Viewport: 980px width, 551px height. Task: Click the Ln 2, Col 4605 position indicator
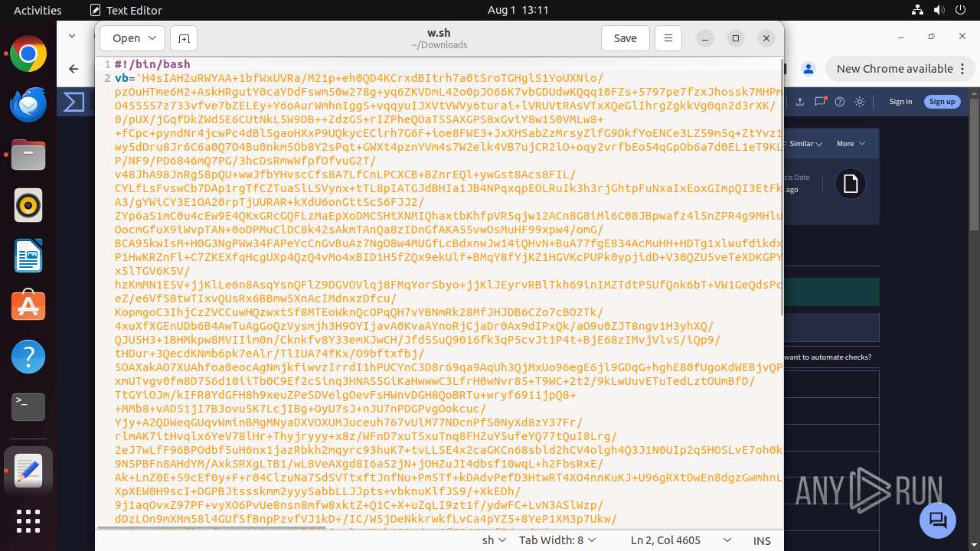(665, 540)
